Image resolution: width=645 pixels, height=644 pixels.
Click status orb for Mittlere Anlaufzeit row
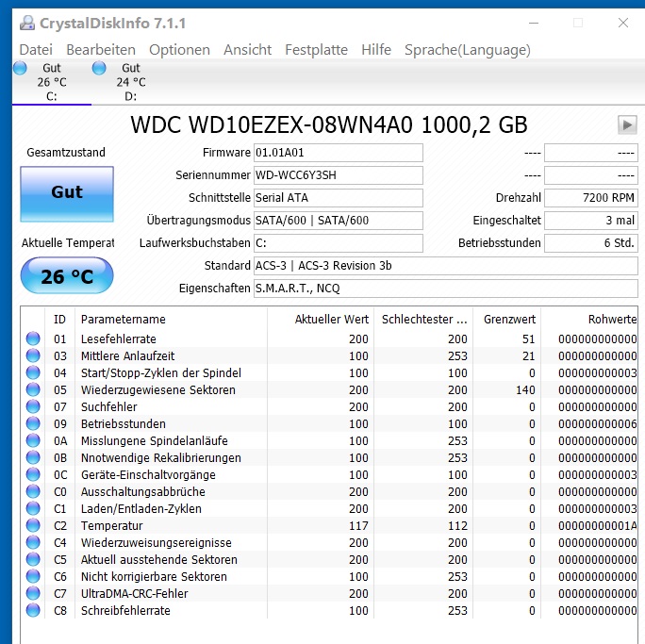[x=33, y=355]
